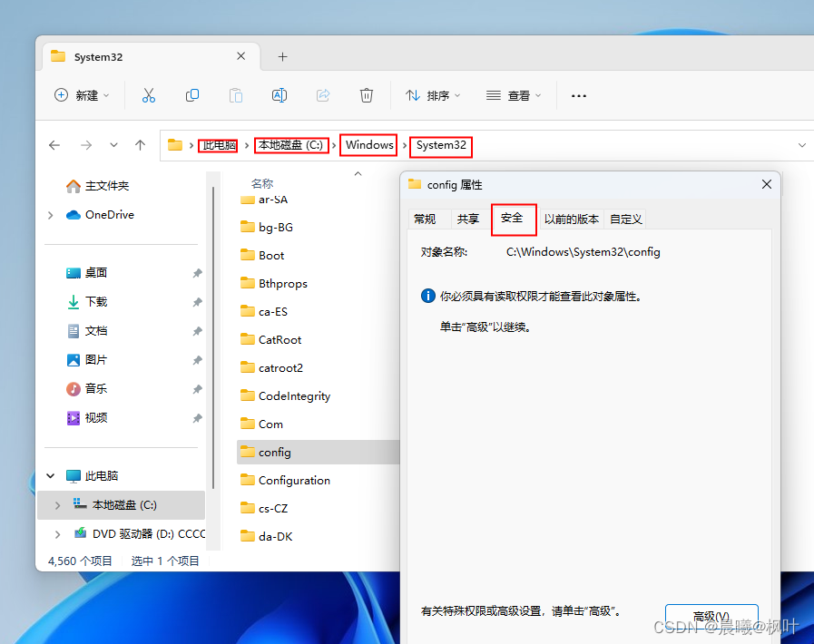This screenshot has height=644, width=814.
Task: Select the Cut tool in the toolbar
Action: coord(149,95)
